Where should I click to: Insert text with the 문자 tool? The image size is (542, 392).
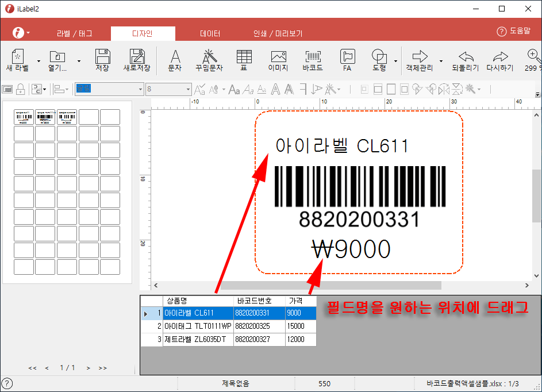(x=175, y=60)
